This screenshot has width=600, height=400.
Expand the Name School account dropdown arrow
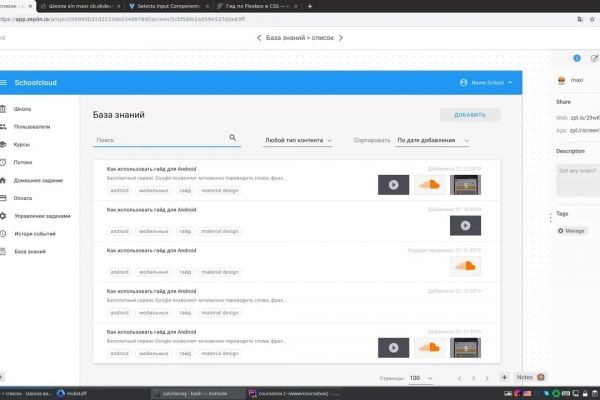[510, 83]
